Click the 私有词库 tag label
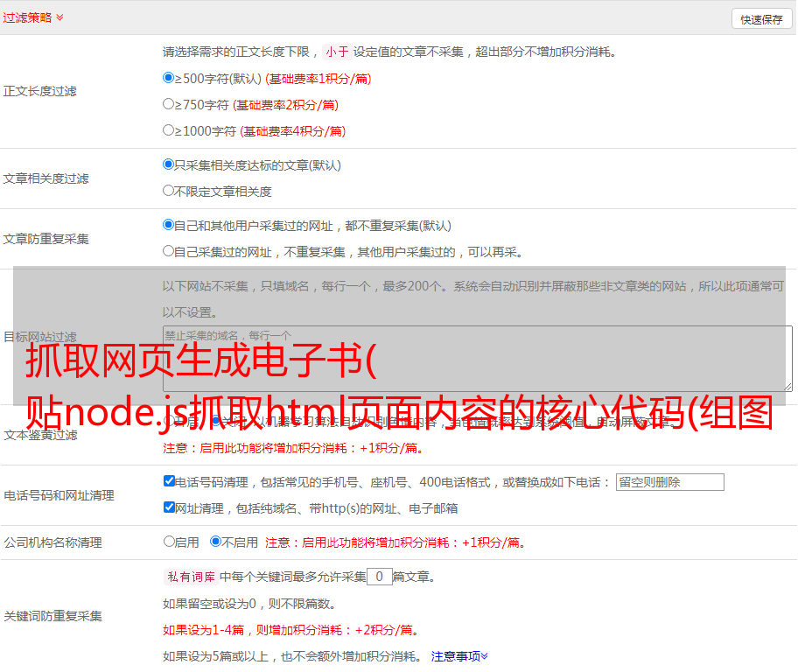The height and width of the screenshot is (672, 798). (x=190, y=577)
